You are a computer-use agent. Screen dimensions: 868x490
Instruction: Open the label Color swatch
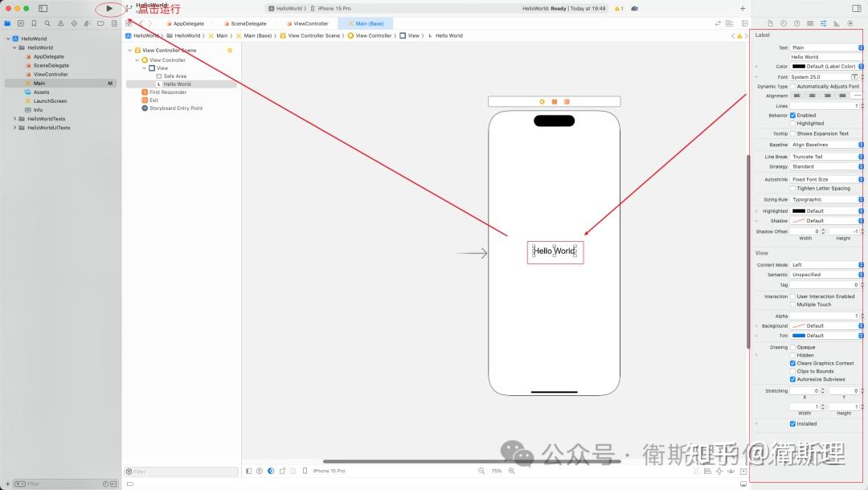click(x=799, y=67)
